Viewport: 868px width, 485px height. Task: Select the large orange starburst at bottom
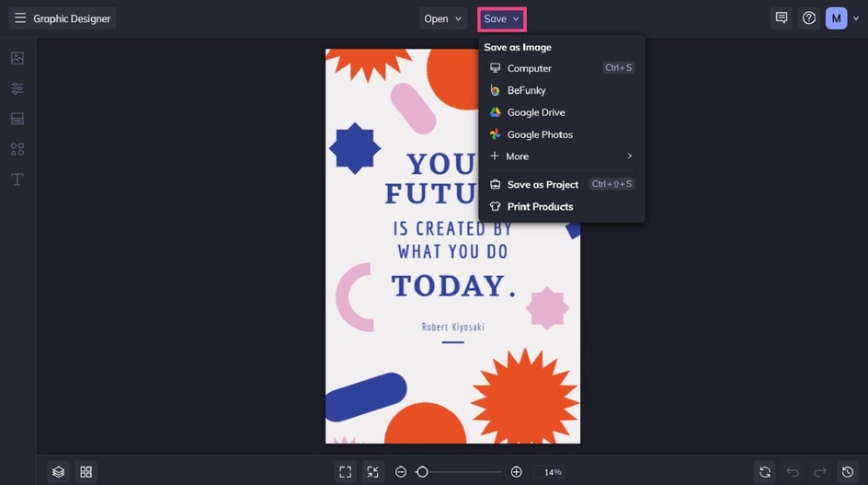(525, 397)
